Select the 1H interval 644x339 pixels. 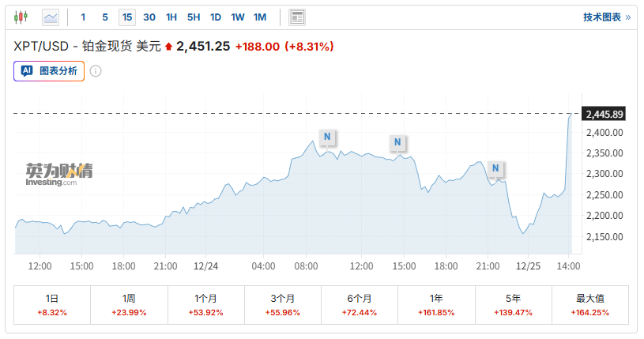tap(171, 17)
